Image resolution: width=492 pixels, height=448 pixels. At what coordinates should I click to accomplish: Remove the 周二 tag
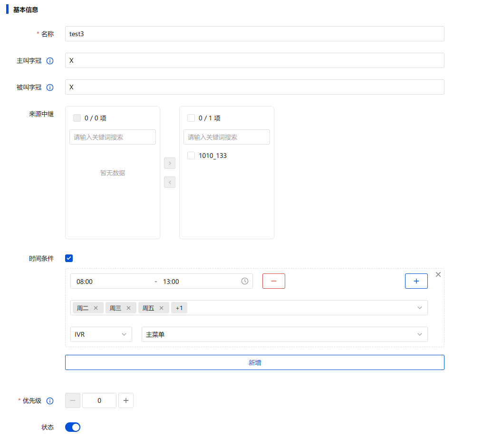pyautogui.click(x=96, y=308)
